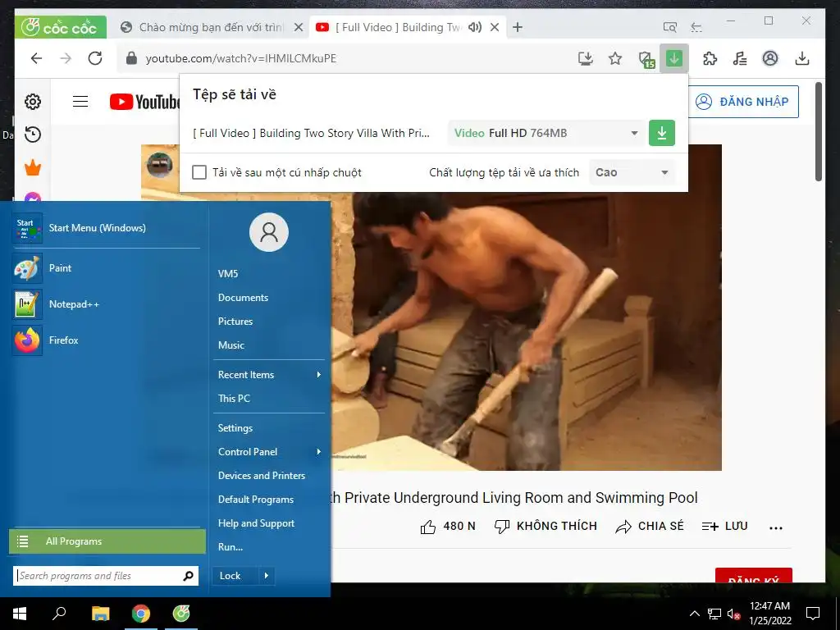Launch Firefox from Start menu
This screenshot has height=630, width=840.
106,340
